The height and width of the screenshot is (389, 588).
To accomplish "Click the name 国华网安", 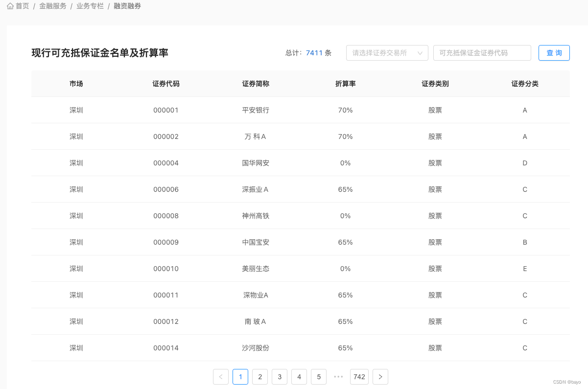I will (256, 163).
